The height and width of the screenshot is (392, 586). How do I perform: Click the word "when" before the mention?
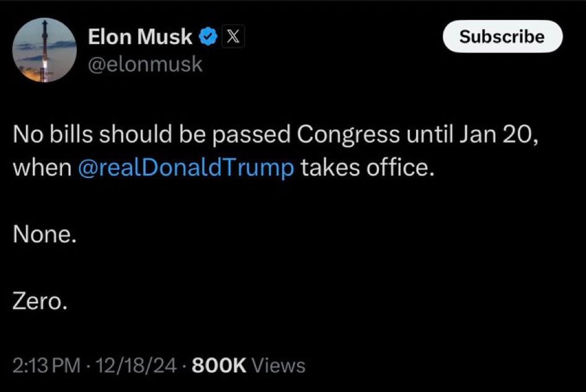coord(42,169)
